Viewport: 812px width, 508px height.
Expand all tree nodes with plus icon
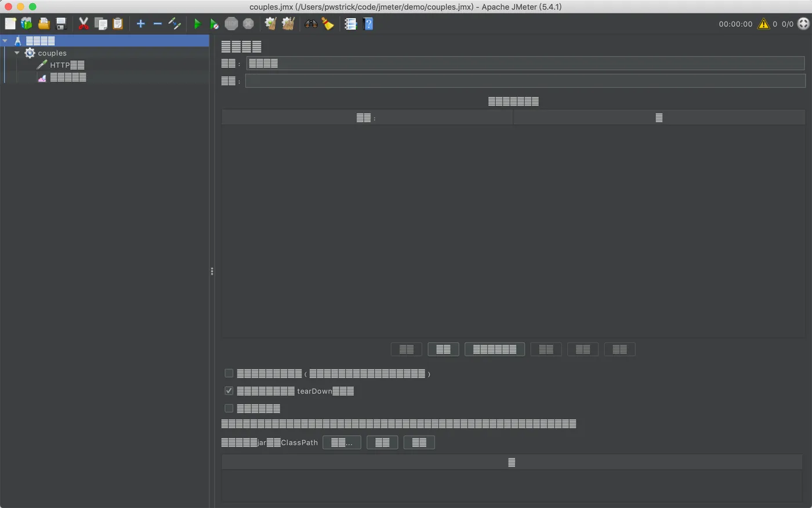(x=140, y=24)
